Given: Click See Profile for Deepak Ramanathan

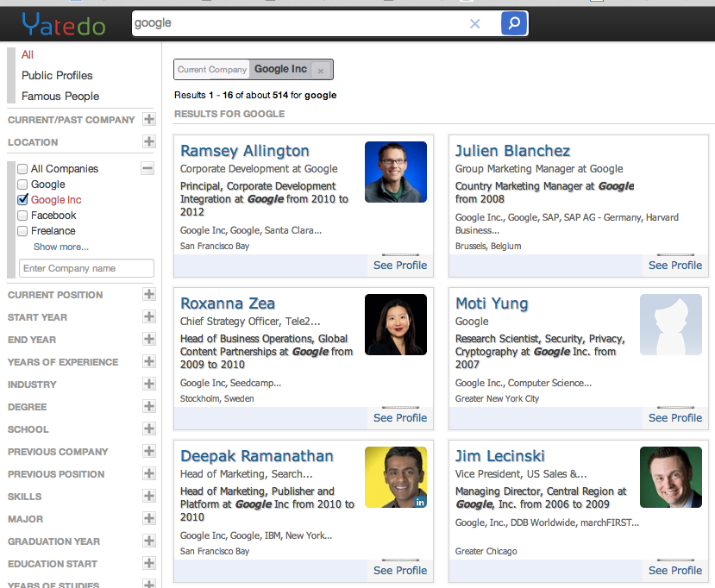Looking at the screenshot, I should [400, 571].
